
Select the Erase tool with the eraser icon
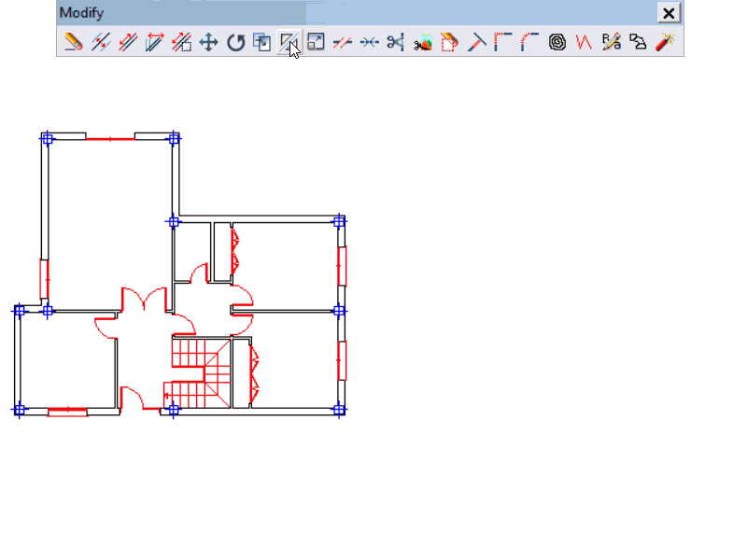point(74,42)
